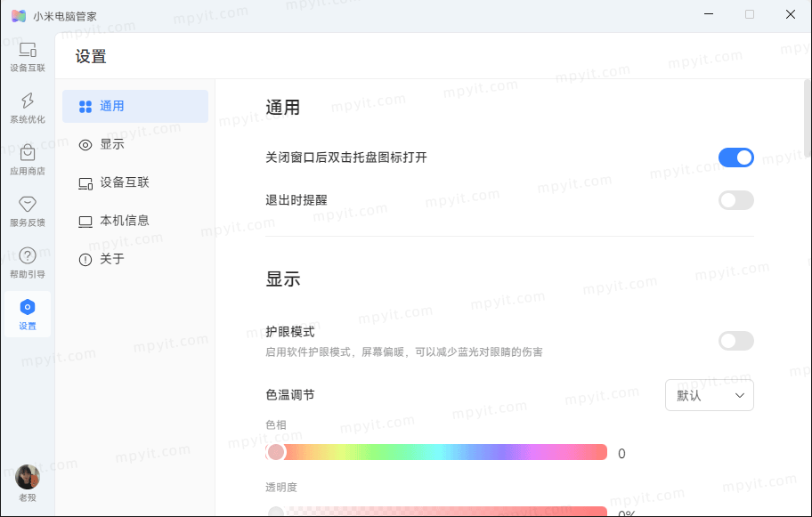Click the 小米电脑管家 logo icon
Viewport: 812px width, 517px height.
pyautogui.click(x=19, y=16)
